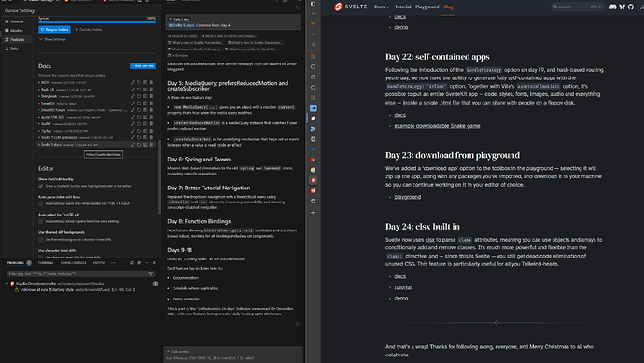Click the chat follow-up input field
644x363 pixels.
coord(233,358)
